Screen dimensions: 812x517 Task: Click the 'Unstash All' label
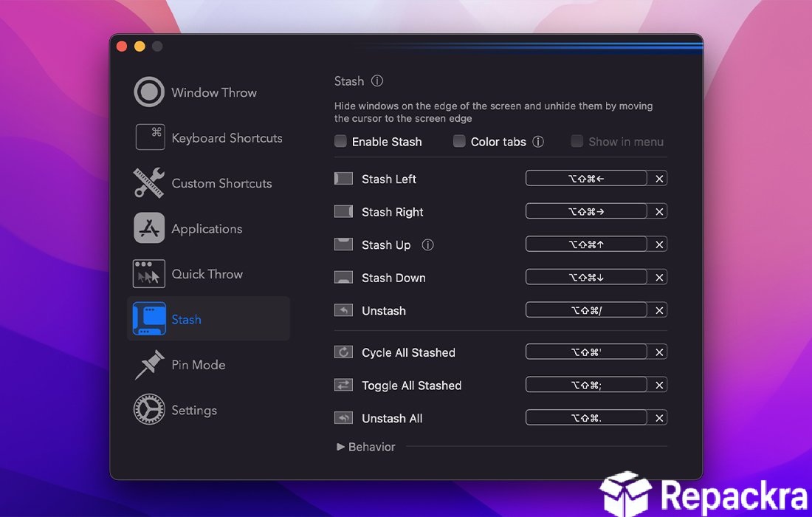pos(392,418)
